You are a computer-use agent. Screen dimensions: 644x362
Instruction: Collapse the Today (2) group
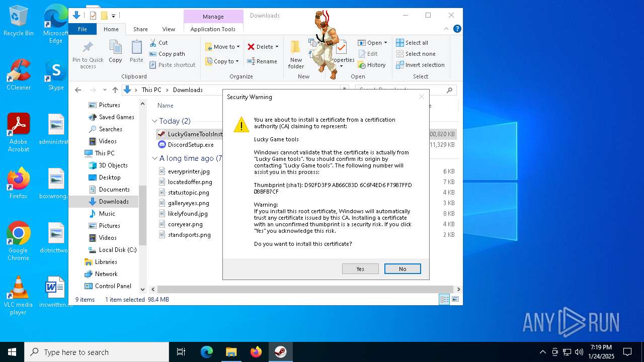coord(155,121)
